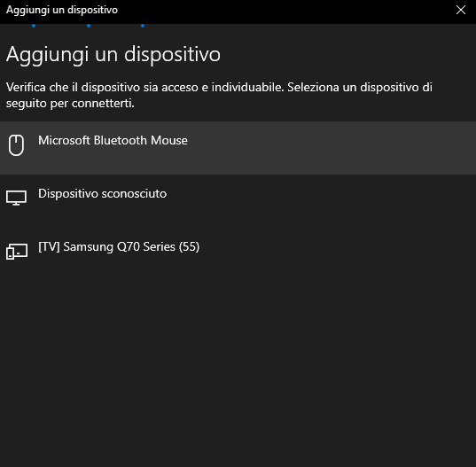
Task: Connect to [TV] Samsung Q70 Series (55)
Action: point(238,254)
